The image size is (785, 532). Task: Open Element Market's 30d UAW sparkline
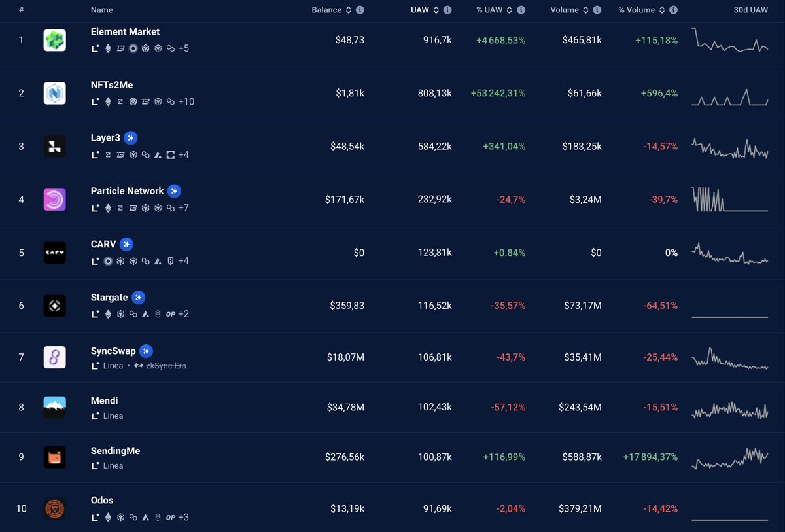click(x=730, y=40)
